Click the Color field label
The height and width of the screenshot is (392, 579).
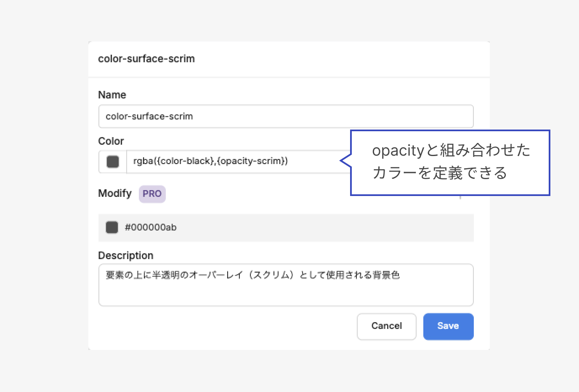(111, 141)
